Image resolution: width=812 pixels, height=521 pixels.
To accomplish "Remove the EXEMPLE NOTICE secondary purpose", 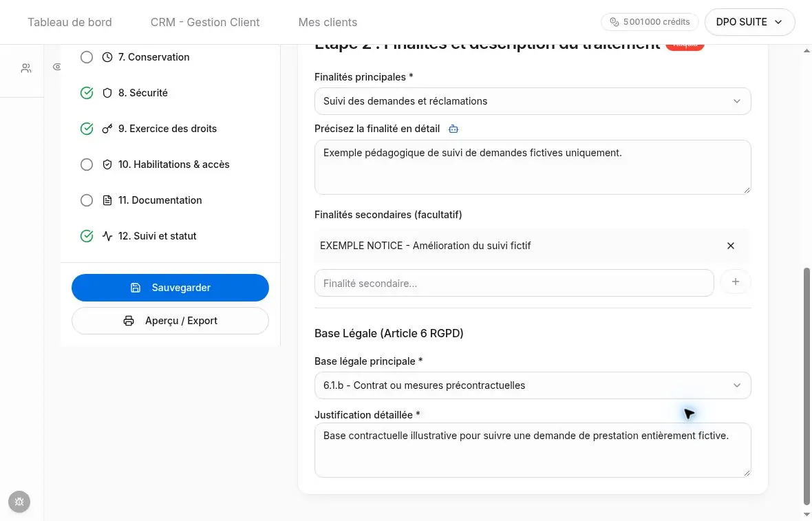I will pos(730,246).
